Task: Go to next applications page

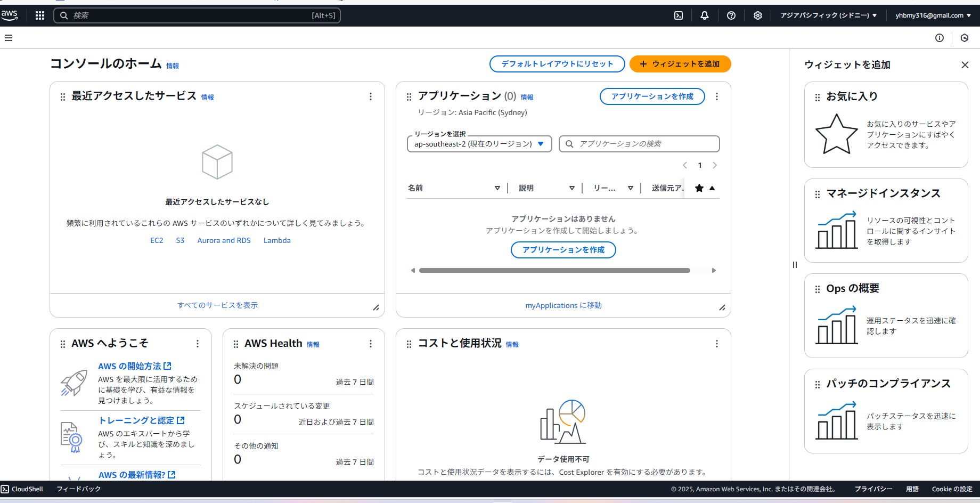Action: click(x=715, y=165)
